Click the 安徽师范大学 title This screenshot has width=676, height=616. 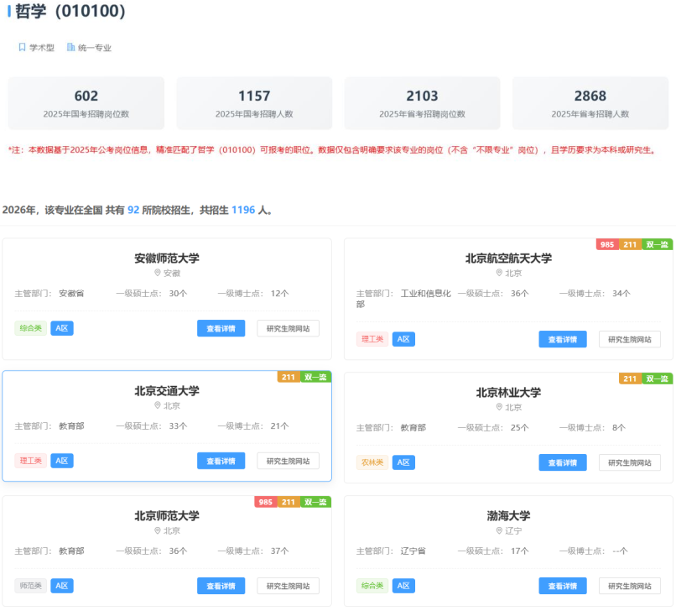coord(167,258)
